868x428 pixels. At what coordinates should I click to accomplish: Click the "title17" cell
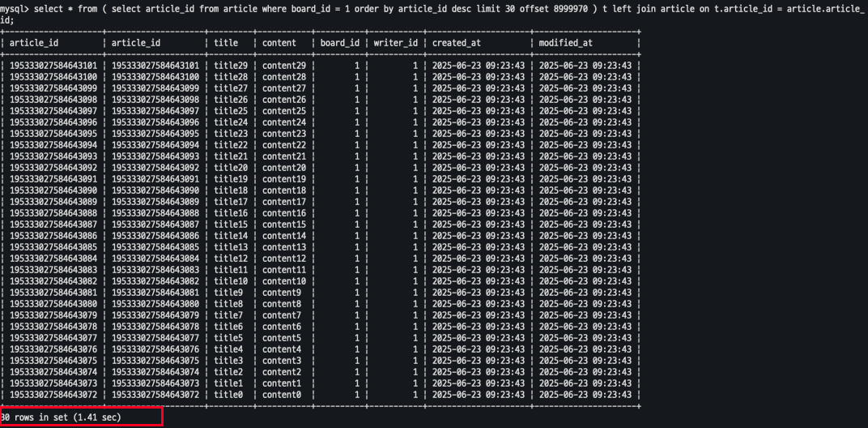pos(230,202)
